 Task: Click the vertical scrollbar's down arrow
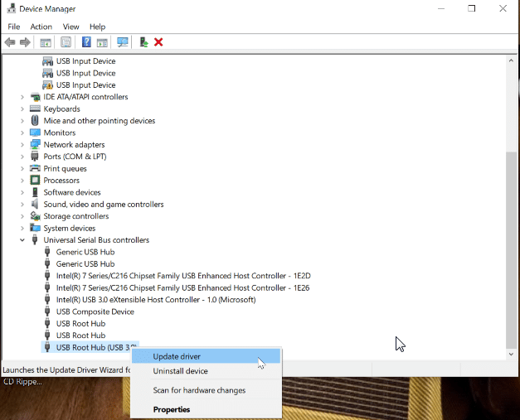(x=511, y=354)
